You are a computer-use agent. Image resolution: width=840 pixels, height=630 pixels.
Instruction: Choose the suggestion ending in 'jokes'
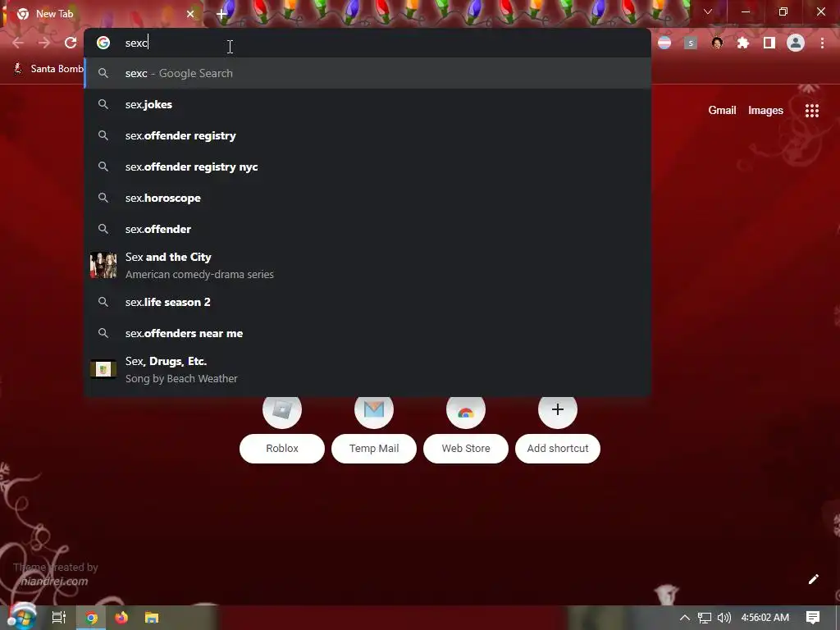point(367,104)
